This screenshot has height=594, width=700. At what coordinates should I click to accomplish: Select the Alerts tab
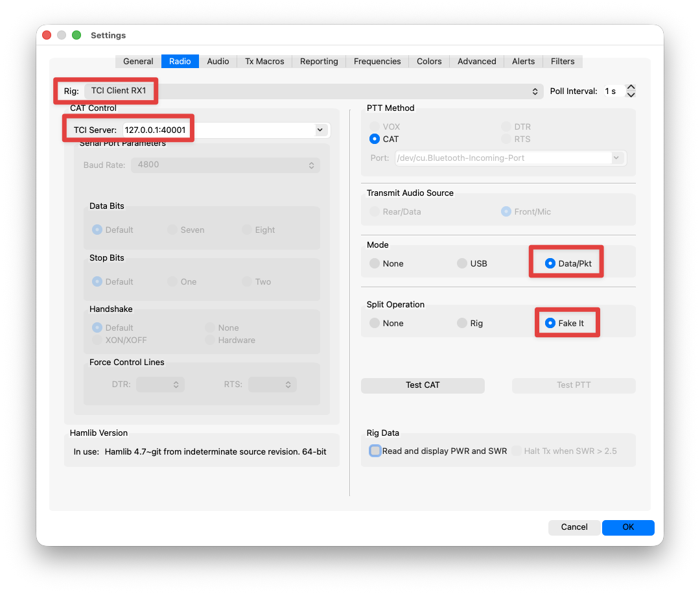523,61
